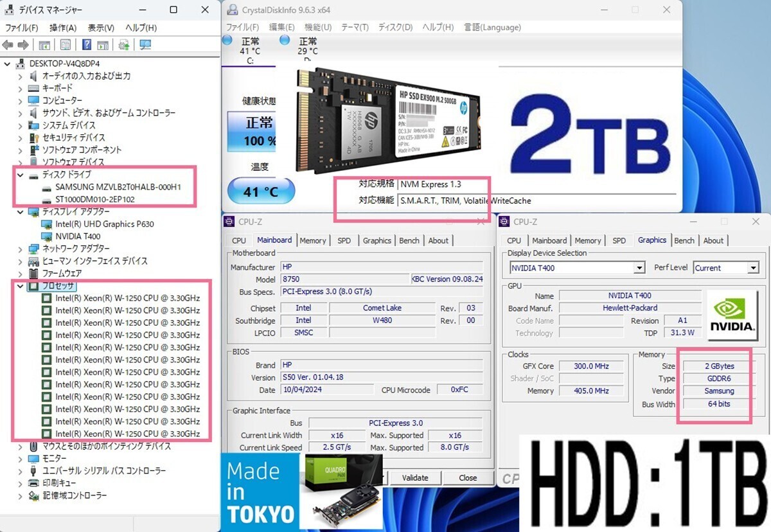Viewport: 771px width, 532px height.
Task: Click the processor icon of the first Xeon W-1250 entry
Action: click(46, 298)
